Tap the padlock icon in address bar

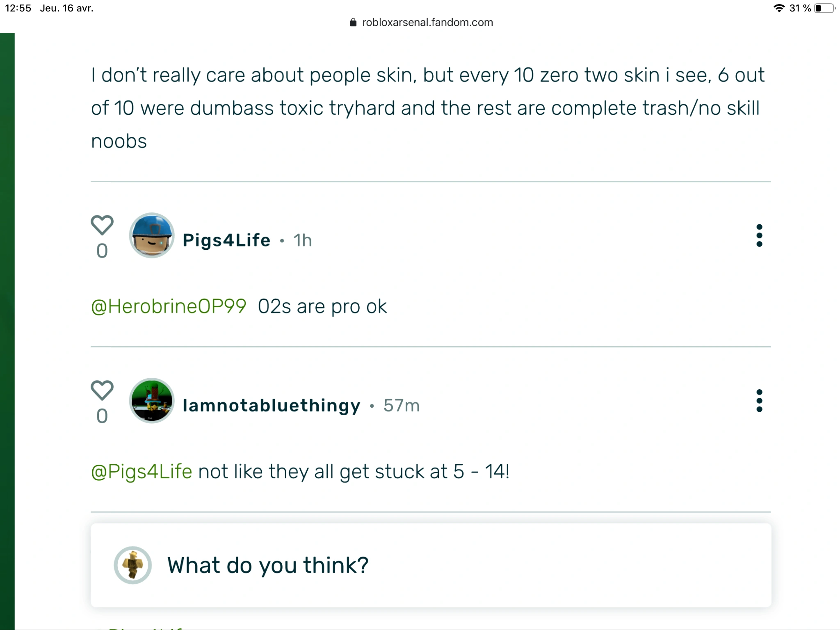(353, 23)
